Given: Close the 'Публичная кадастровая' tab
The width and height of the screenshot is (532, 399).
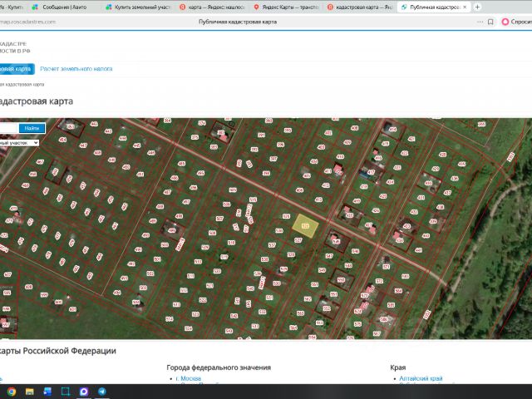Looking at the screenshot, I should 465,7.
